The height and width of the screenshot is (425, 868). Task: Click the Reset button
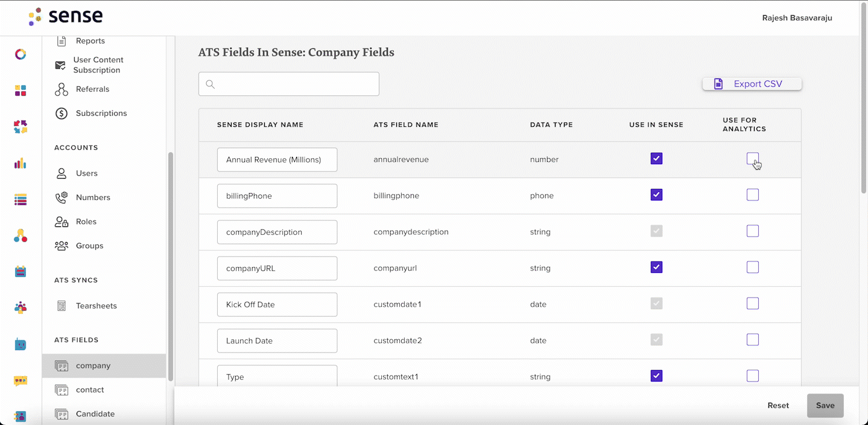(778, 406)
